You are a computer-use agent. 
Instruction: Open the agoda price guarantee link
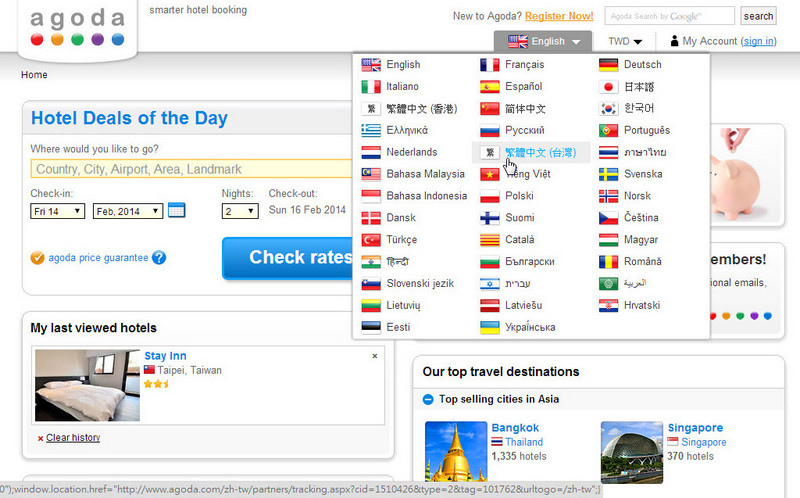pyautogui.click(x=98, y=258)
